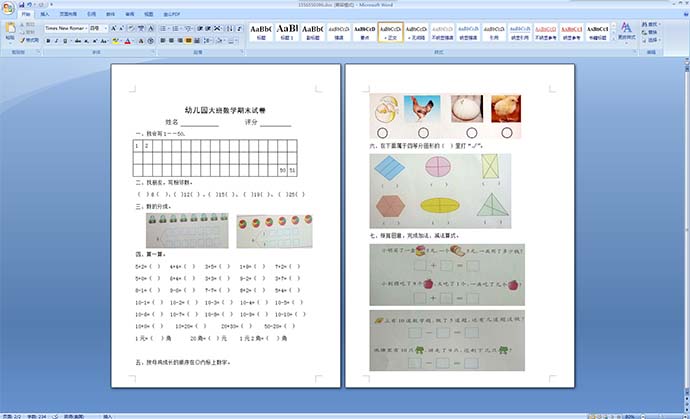Apply the No Spacing style

point(416,32)
